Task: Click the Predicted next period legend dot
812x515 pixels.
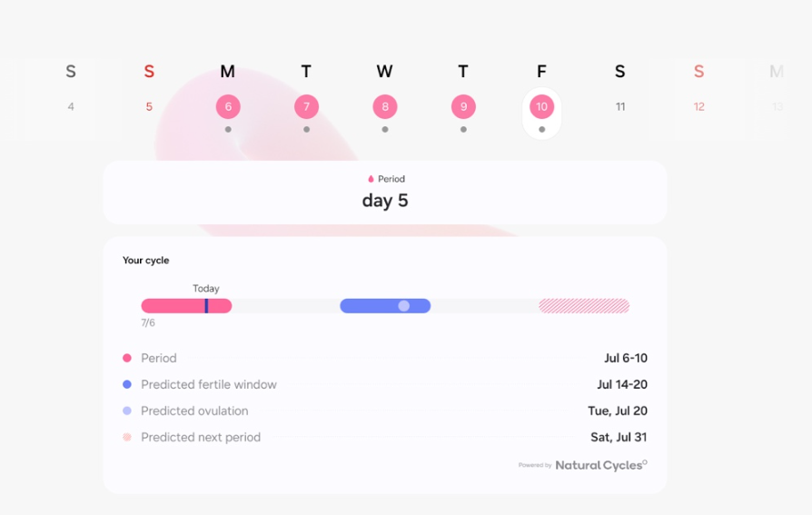Action: (x=127, y=438)
